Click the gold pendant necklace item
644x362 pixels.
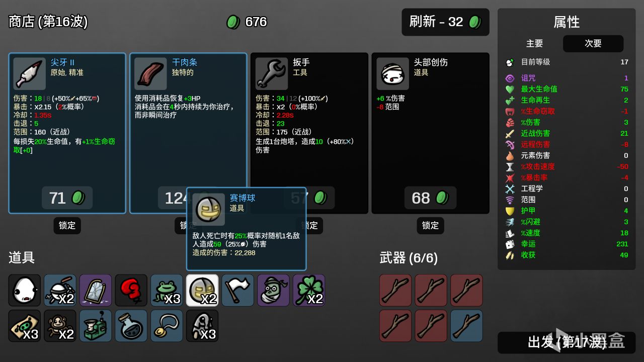pos(167,326)
